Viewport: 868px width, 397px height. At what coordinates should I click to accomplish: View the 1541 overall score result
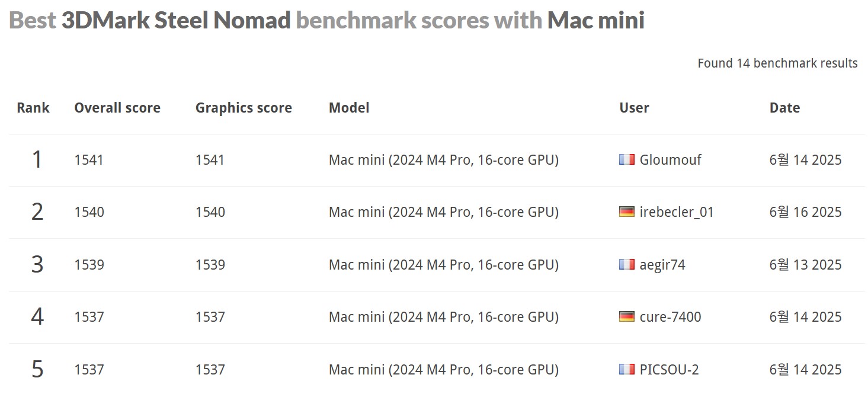[x=89, y=160]
